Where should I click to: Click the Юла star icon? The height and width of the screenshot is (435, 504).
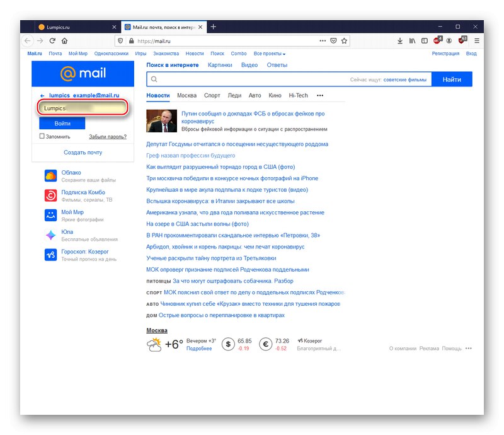coord(50,235)
